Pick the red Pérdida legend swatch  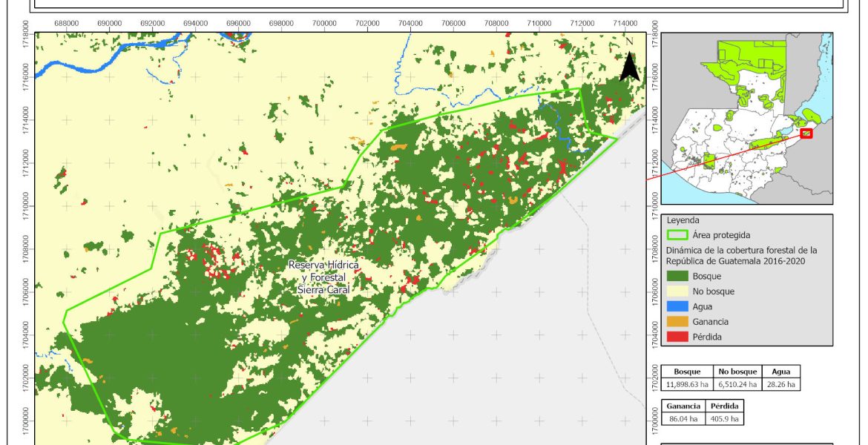coord(677,337)
